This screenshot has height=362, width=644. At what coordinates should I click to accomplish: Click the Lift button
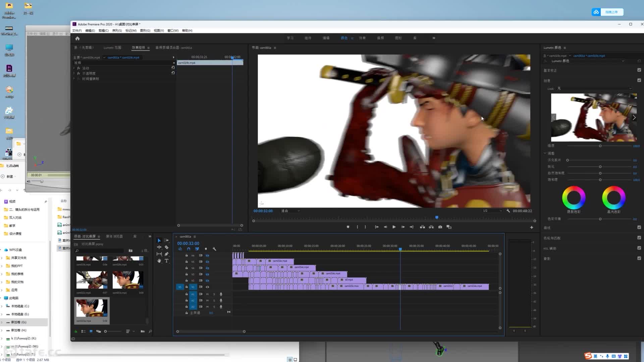click(422, 227)
